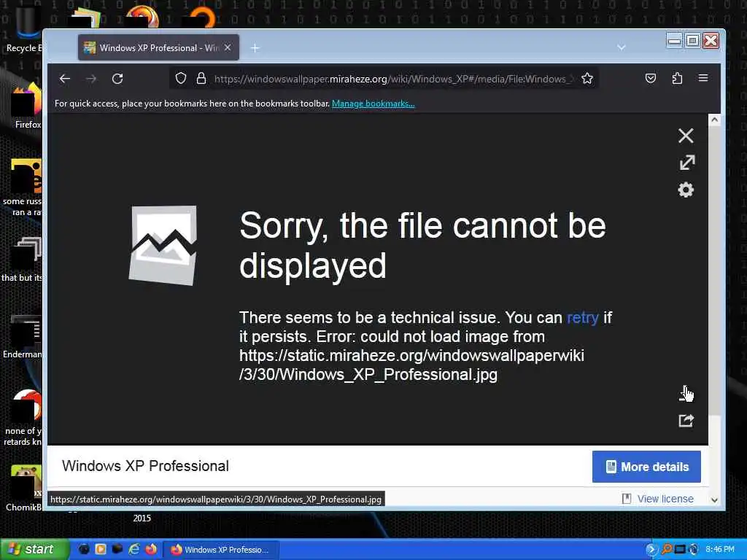Bookmark this page with the star
The image size is (747, 560).
coord(587,78)
